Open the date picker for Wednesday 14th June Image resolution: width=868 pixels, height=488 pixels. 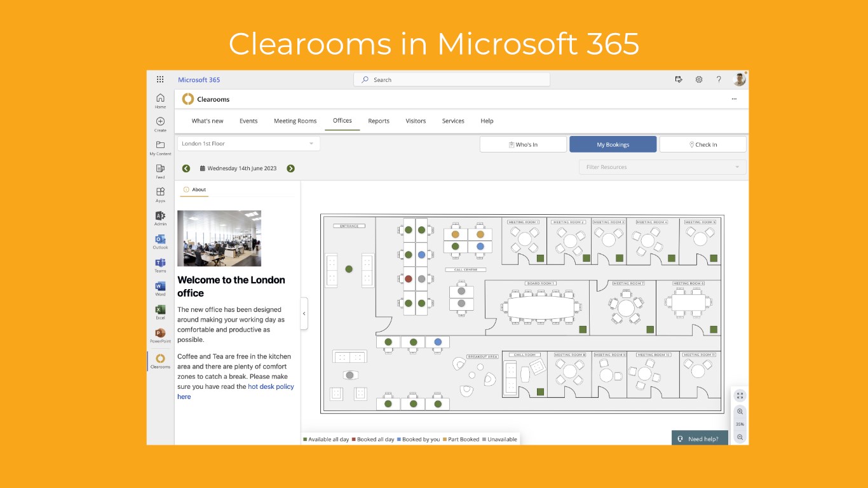point(238,168)
